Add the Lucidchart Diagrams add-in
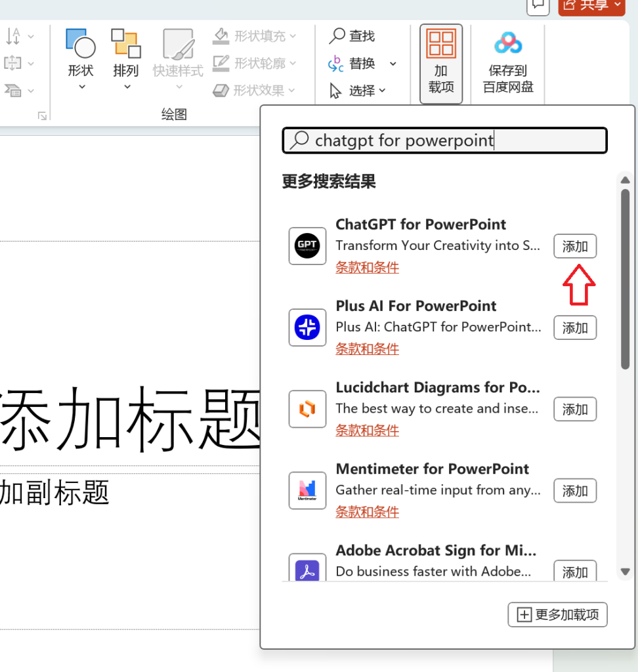 tap(575, 409)
